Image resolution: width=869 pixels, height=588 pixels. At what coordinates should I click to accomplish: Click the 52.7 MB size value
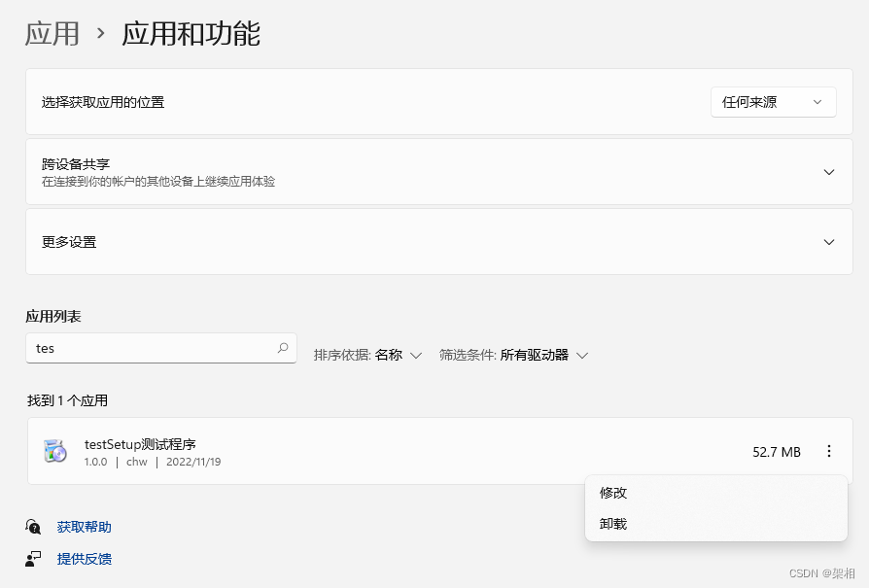coord(777,452)
